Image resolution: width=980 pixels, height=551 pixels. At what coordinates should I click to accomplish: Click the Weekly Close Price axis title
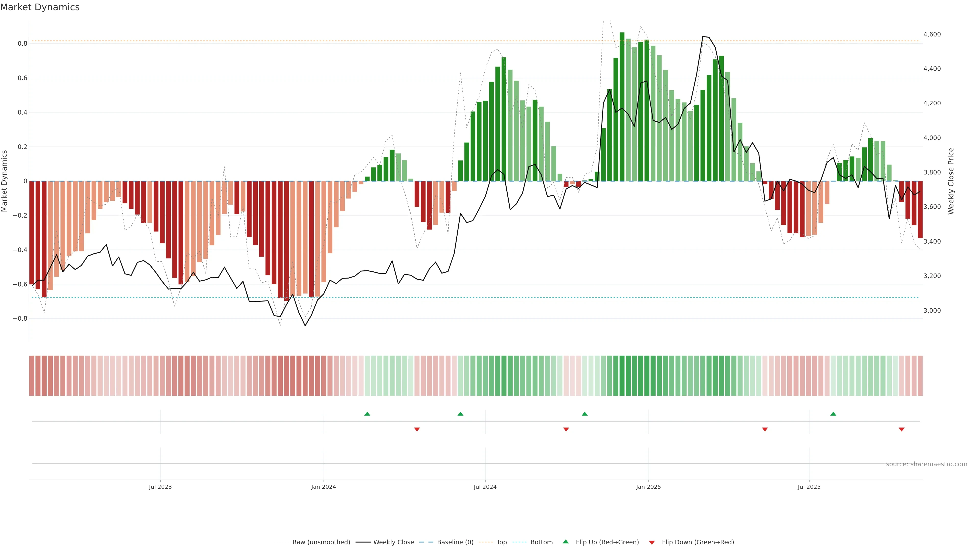(x=951, y=181)
